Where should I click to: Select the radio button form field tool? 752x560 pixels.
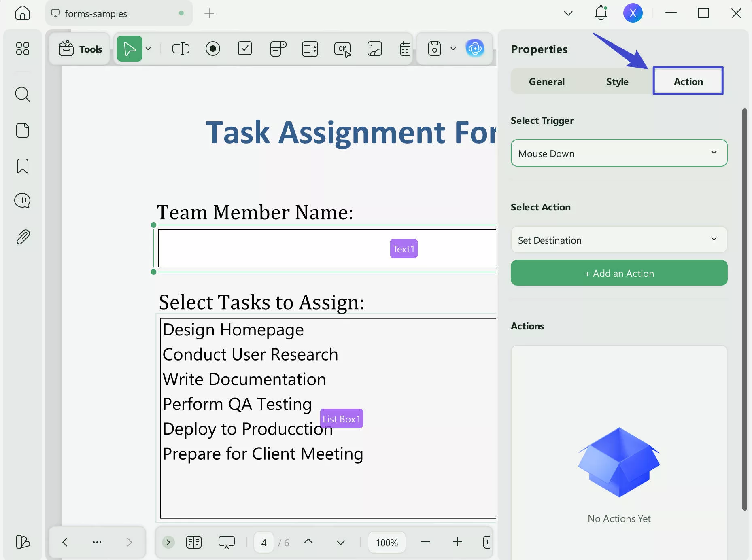(x=213, y=49)
